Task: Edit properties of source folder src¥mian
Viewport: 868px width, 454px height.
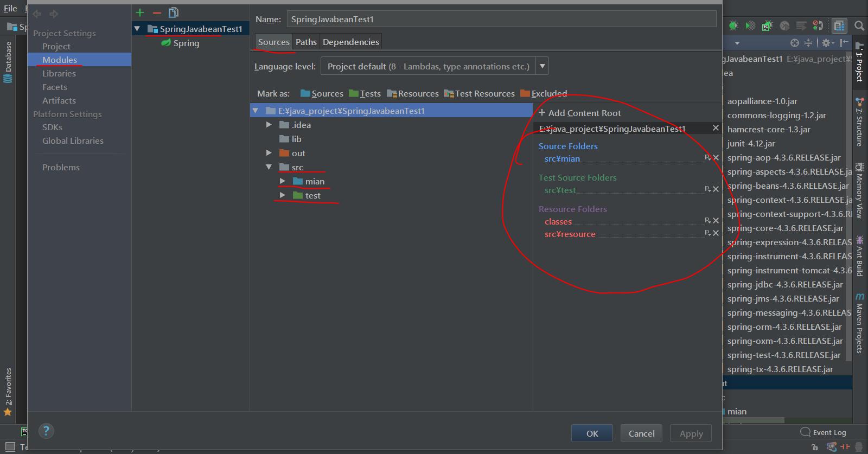Action: 707,158
